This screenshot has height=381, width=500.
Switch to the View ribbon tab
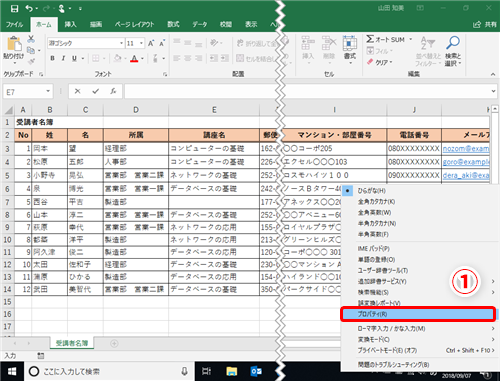[251, 24]
